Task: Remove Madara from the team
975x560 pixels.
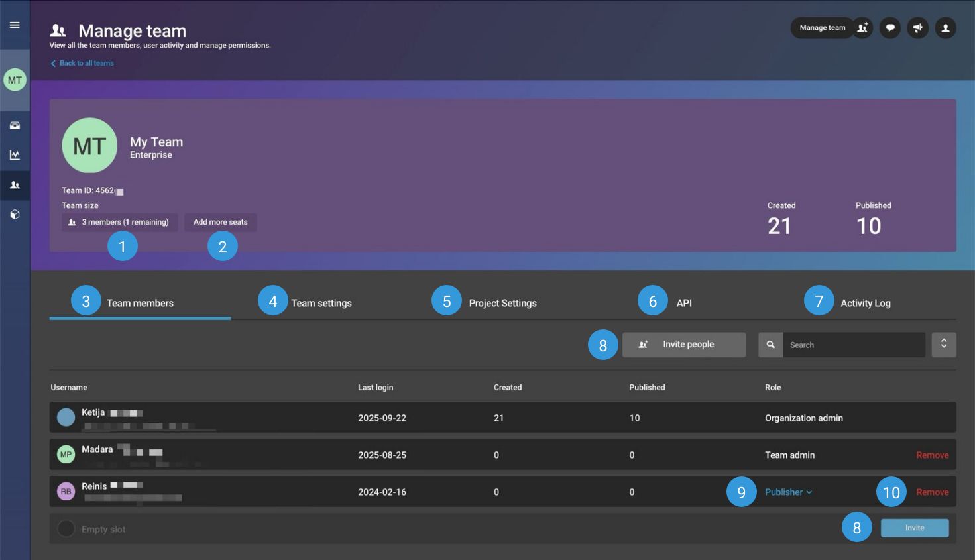Action: (x=932, y=455)
